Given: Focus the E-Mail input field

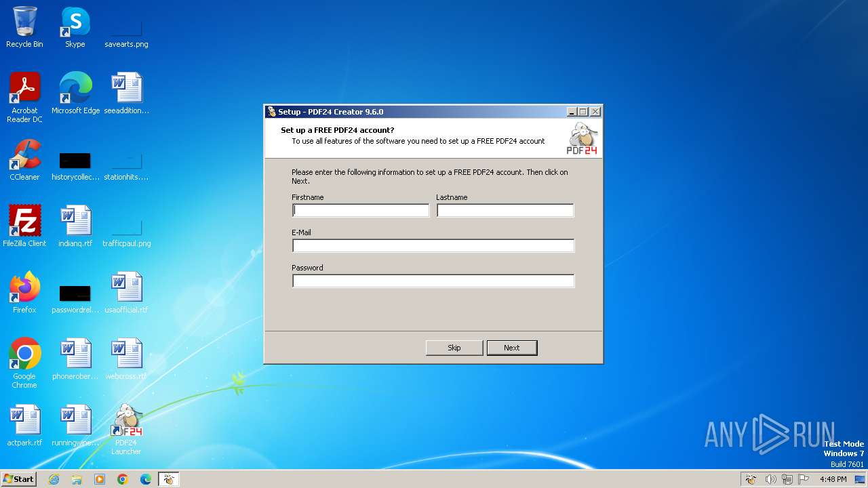Looking at the screenshot, I should (x=433, y=246).
